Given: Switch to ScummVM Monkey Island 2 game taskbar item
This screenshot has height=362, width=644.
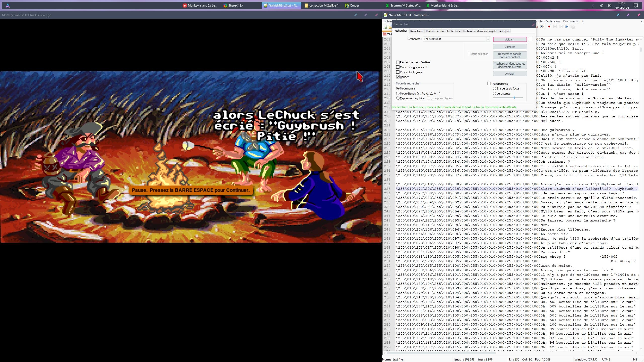Looking at the screenshot, I should point(443,5).
